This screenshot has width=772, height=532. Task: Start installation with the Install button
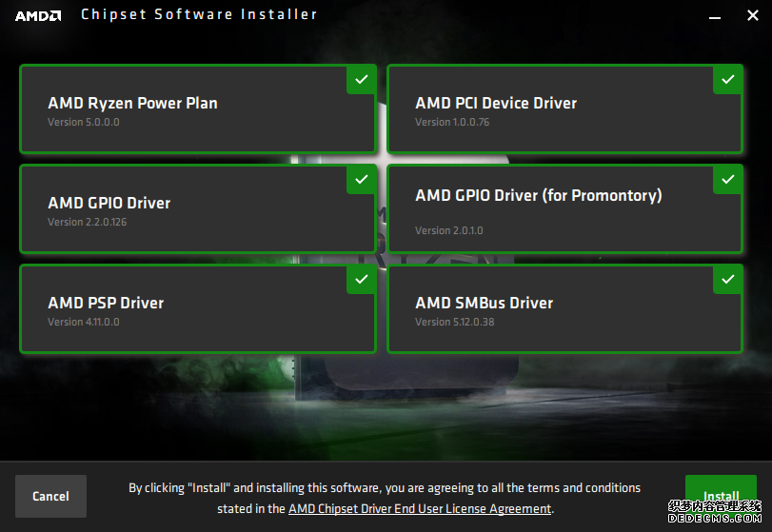tap(721, 496)
